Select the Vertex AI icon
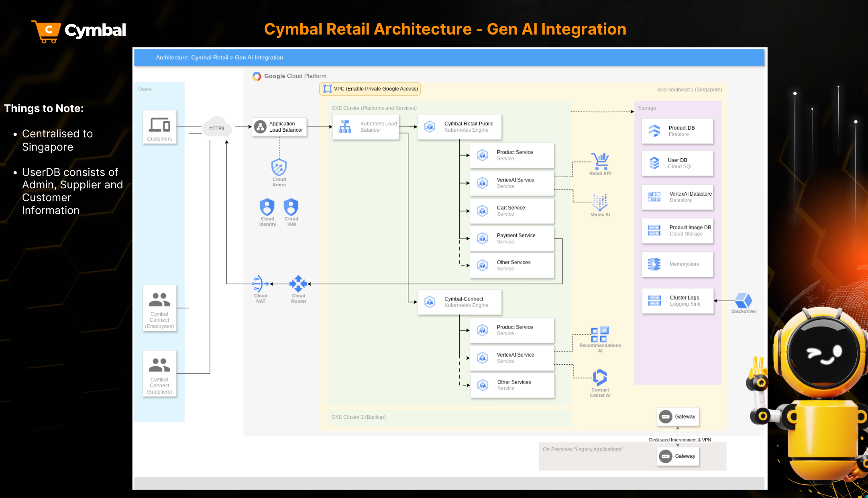The width and height of the screenshot is (868, 498). click(x=600, y=203)
